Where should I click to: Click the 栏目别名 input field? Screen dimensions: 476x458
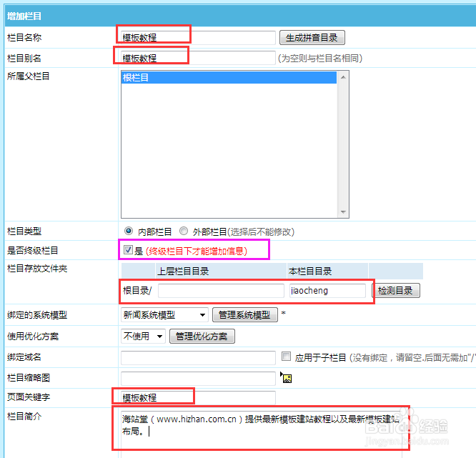(x=198, y=58)
